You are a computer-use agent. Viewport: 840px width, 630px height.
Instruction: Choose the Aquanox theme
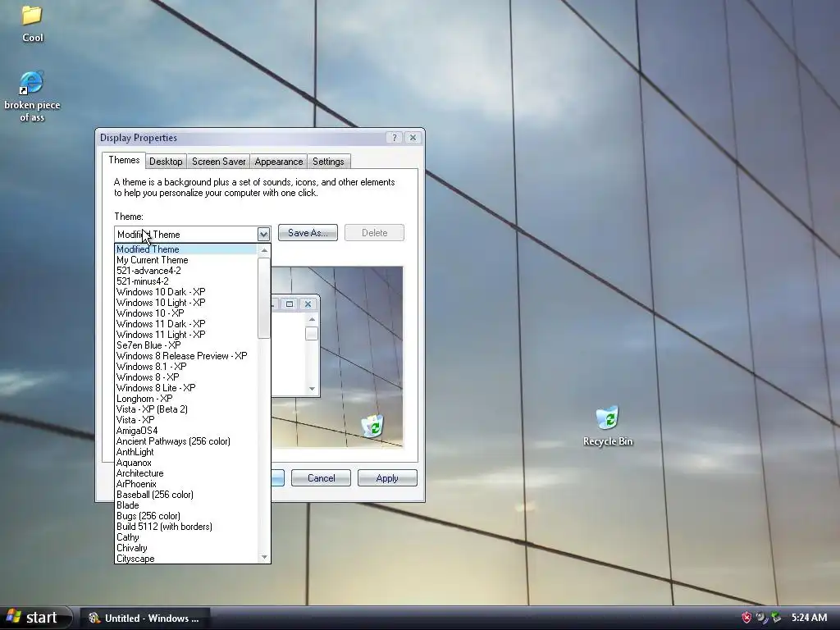click(x=186, y=463)
